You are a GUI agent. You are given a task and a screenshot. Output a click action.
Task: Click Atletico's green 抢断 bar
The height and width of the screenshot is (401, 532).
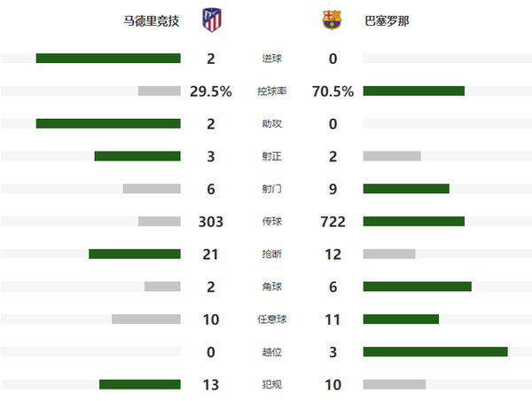[135, 254]
